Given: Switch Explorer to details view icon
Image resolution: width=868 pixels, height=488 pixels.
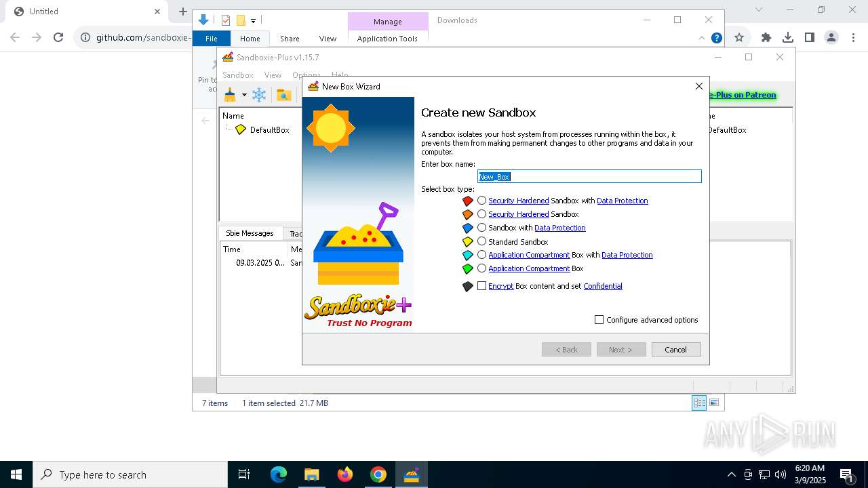Looking at the screenshot, I should tap(699, 403).
